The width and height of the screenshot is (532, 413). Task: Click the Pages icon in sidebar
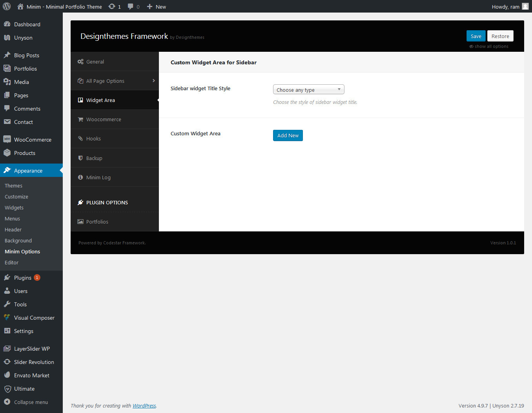click(x=7, y=95)
